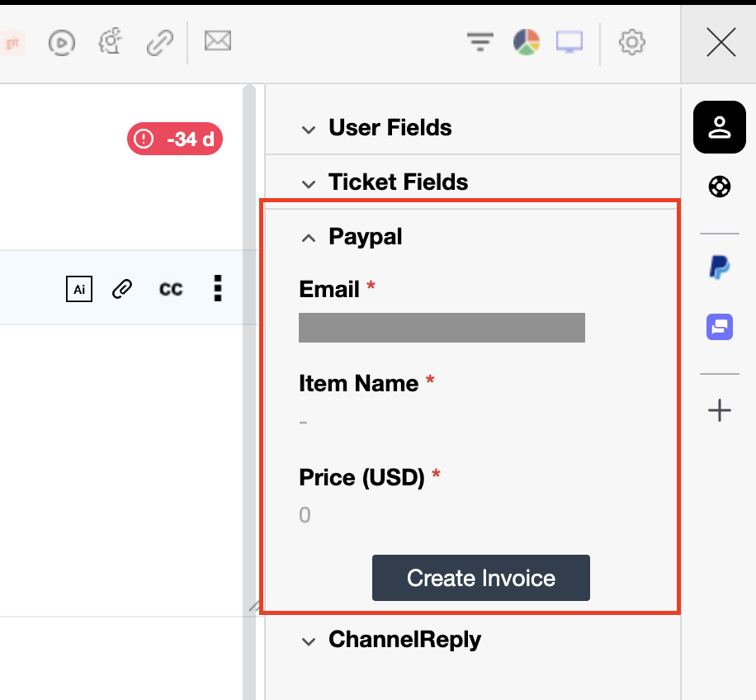Viewport: 756px width, 700px height.
Task: Open the settings gear icon
Action: point(632,41)
